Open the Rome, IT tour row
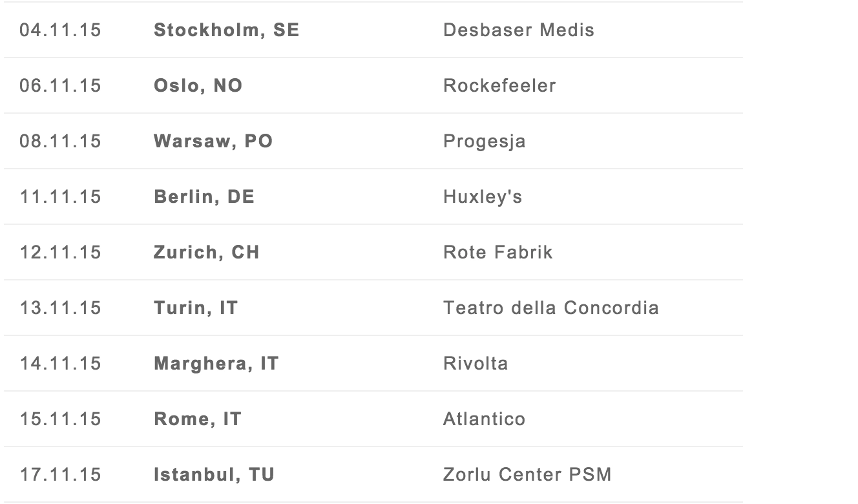 [x=373, y=419]
